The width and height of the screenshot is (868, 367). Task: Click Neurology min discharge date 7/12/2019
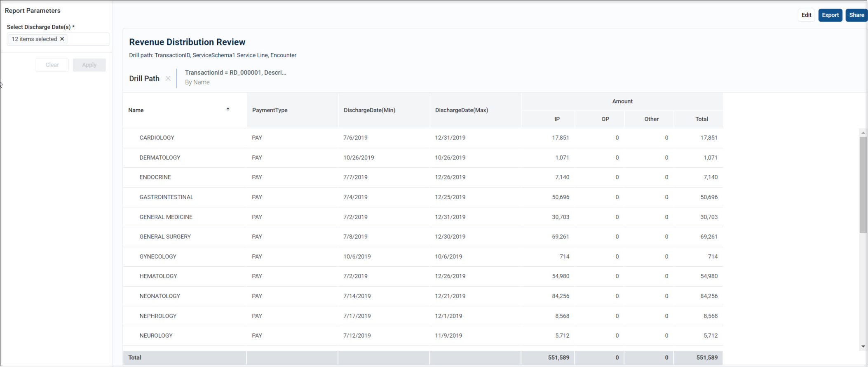click(357, 336)
